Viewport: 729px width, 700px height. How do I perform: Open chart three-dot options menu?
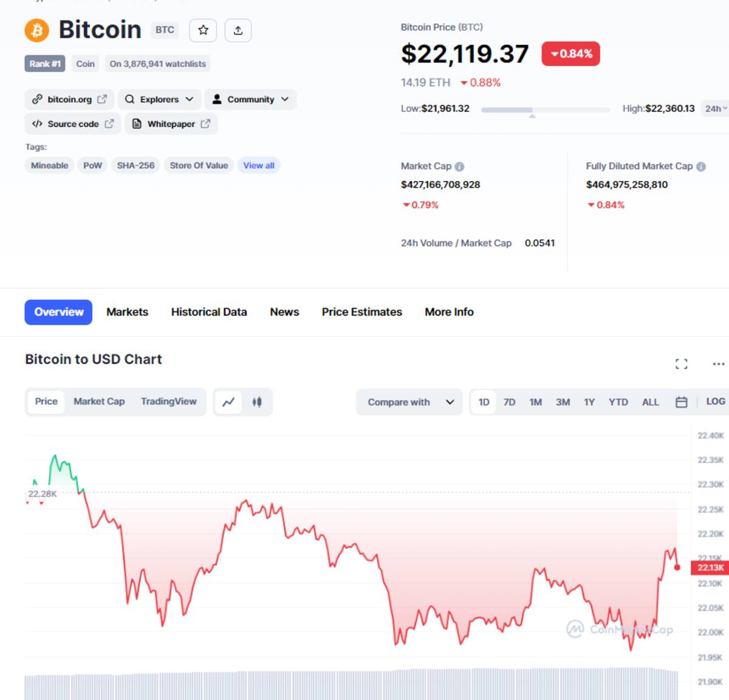(x=718, y=364)
